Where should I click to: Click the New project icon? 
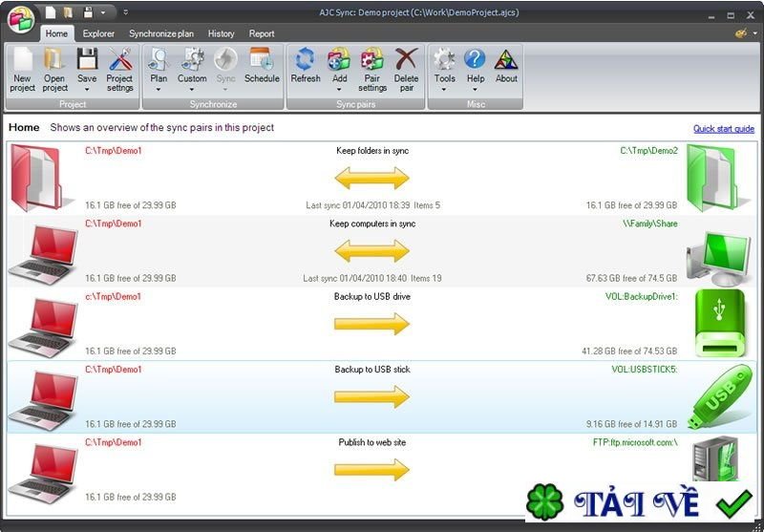coord(22,59)
